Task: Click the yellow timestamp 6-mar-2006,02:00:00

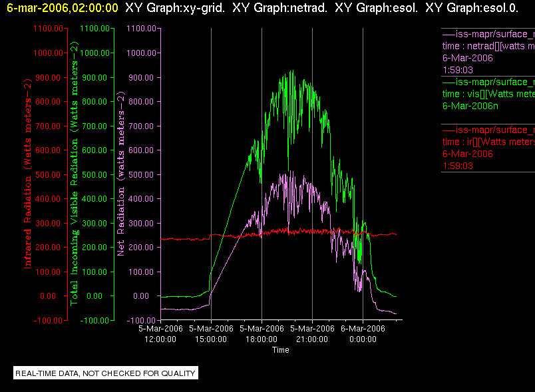Action: (x=63, y=8)
